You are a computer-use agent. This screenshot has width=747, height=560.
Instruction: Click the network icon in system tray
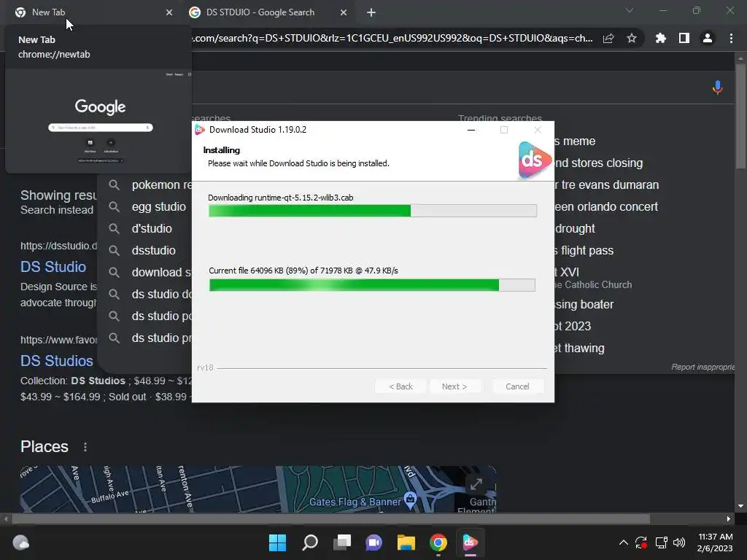point(661,542)
